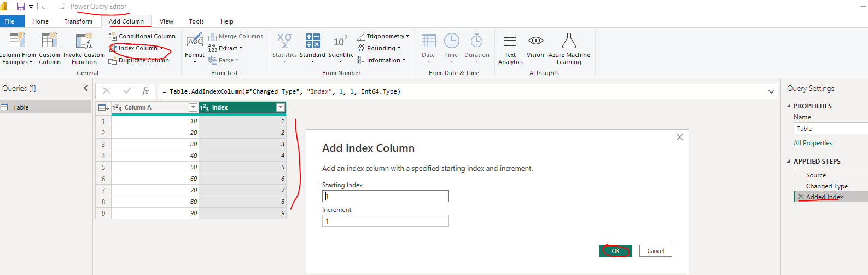Delete the Added Index step
The height and width of the screenshot is (275, 868).
pyautogui.click(x=801, y=197)
